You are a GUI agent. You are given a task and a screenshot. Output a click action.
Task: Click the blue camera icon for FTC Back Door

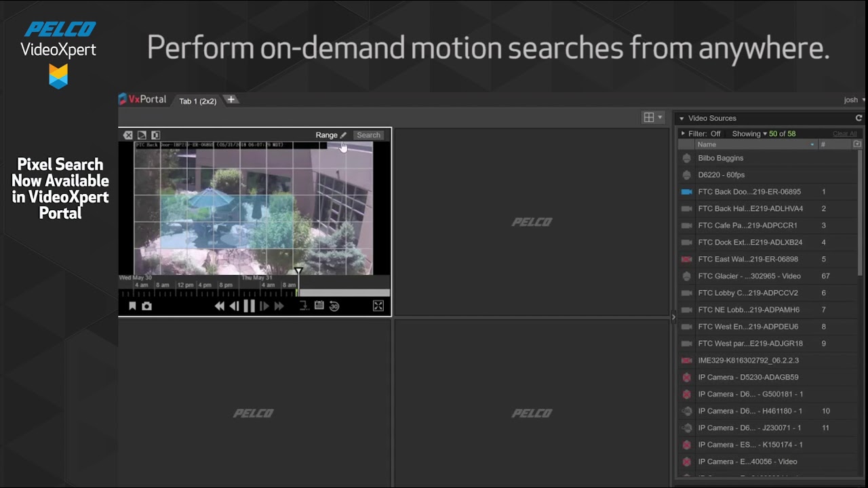click(x=686, y=192)
